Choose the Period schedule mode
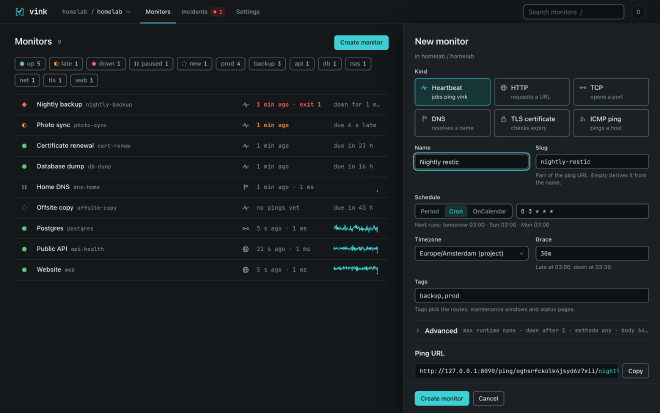660x413 pixels. 430,211
